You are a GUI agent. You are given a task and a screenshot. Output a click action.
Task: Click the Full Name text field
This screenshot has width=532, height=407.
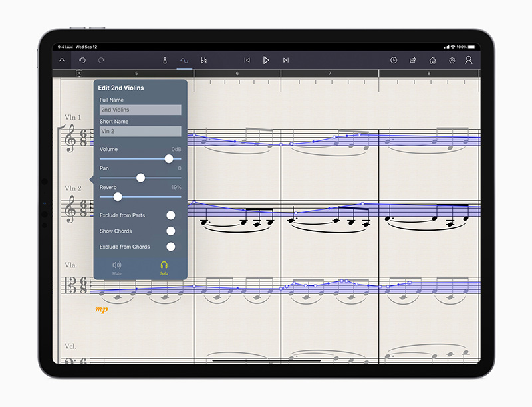click(x=139, y=109)
